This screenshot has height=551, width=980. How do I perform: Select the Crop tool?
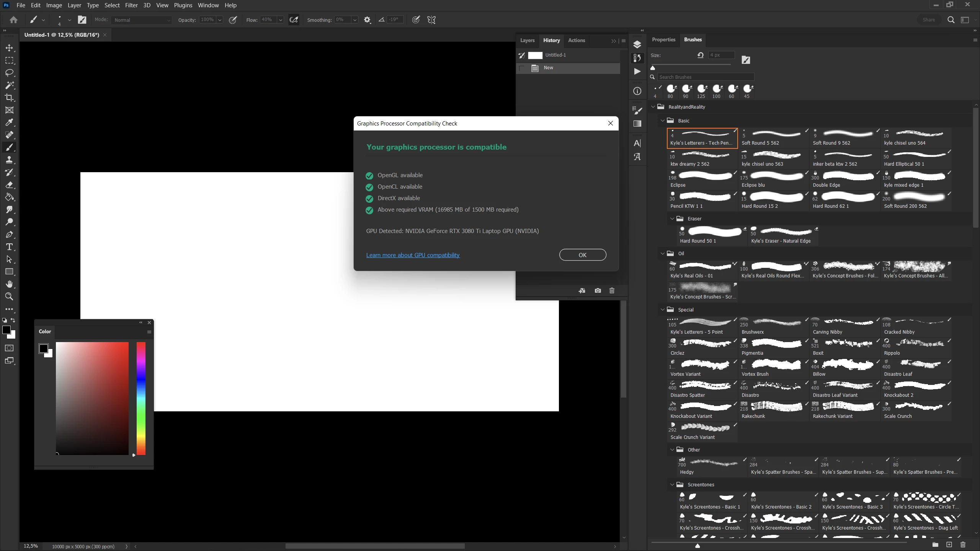9,98
